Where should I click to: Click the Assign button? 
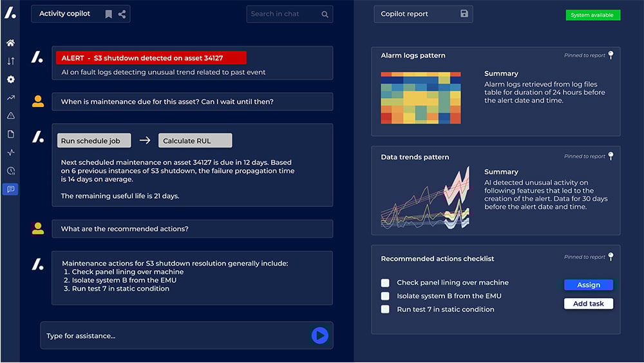pos(588,285)
